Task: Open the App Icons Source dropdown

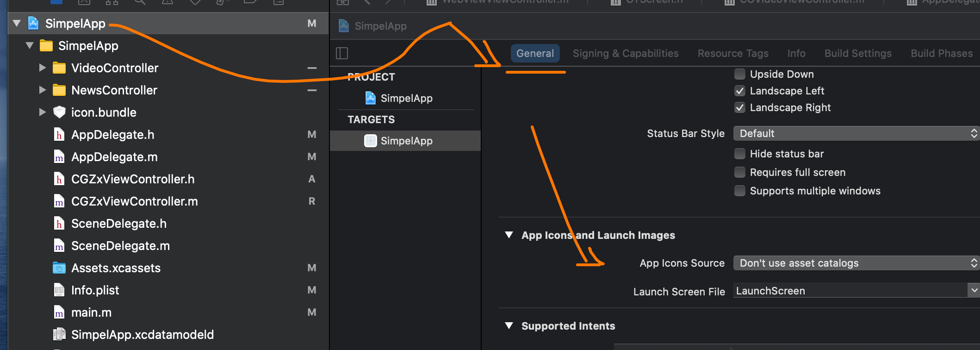Action: (856, 263)
